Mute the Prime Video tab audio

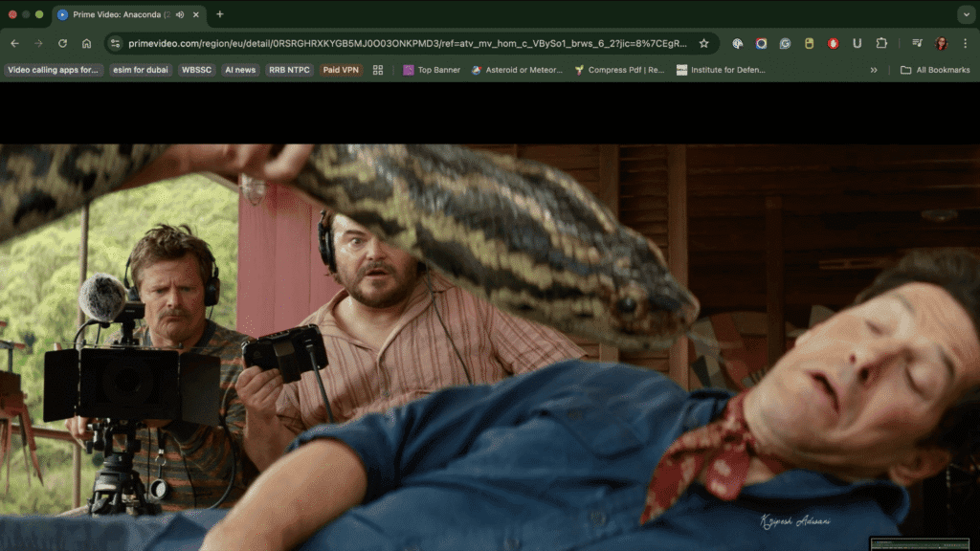click(180, 14)
